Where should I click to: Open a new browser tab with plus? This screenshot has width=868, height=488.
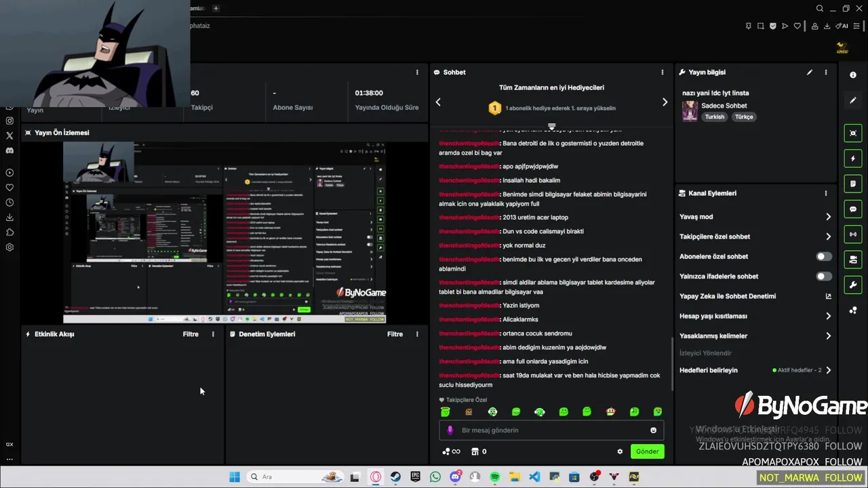pos(216,8)
